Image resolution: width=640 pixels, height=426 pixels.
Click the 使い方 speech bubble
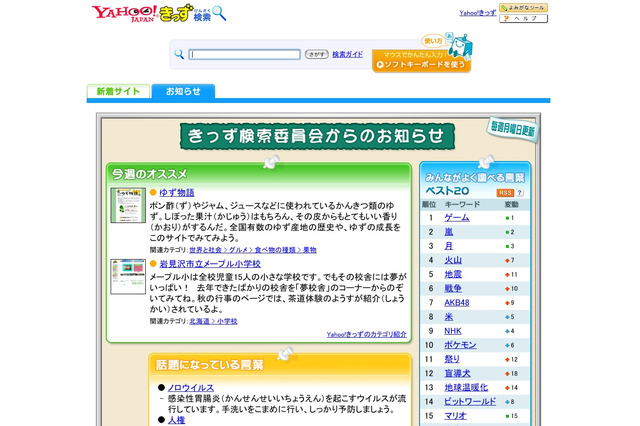coord(433,41)
